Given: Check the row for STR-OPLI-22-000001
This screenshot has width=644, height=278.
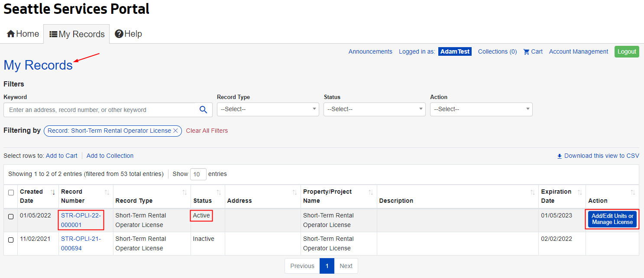Looking at the screenshot, I should pyautogui.click(x=11, y=216).
